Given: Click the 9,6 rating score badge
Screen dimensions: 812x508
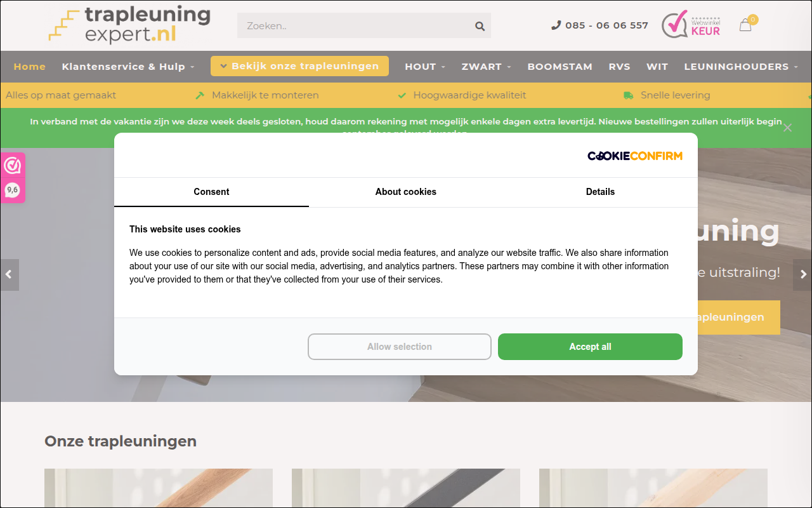Looking at the screenshot, I should click(13, 189).
